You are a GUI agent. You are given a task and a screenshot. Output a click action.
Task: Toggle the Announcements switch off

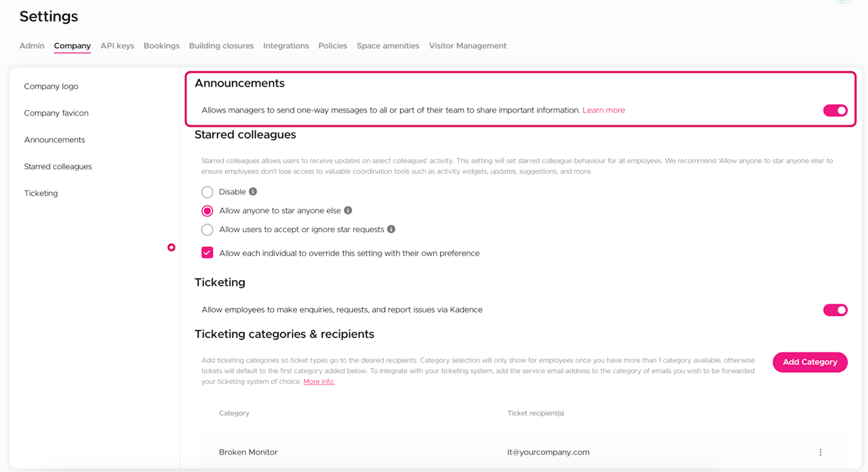(x=835, y=111)
